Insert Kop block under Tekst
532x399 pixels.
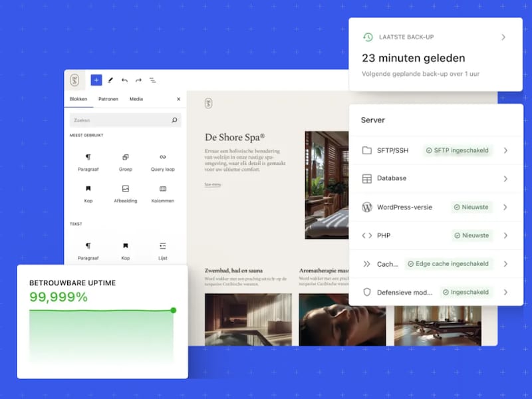(x=126, y=251)
